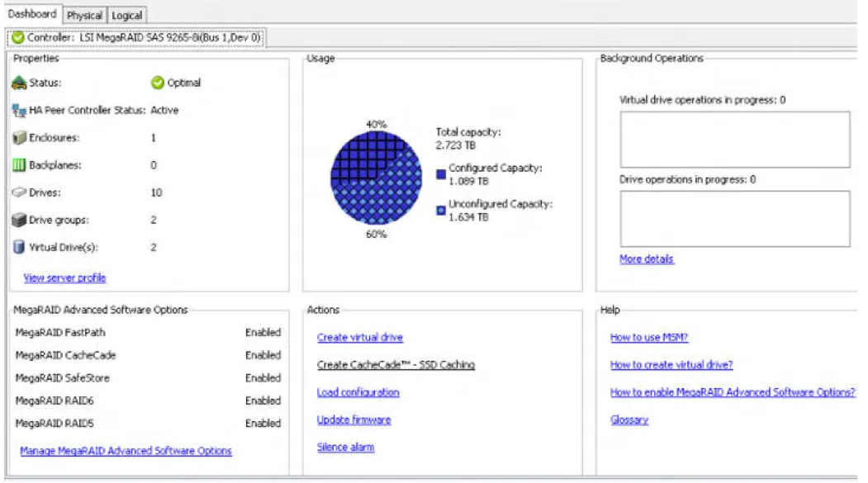
Task: Click the green Optimal checkmark icon
Action: pyautogui.click(x=158, y=83)
